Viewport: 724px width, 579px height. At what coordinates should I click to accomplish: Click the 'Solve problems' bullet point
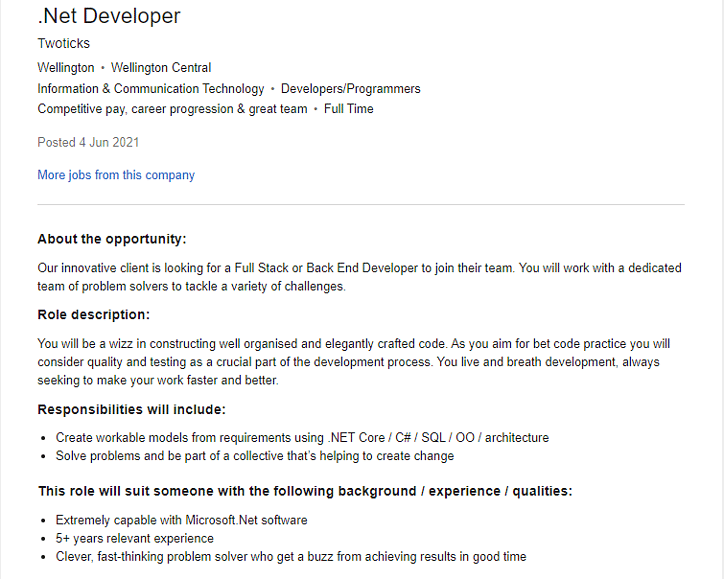tap(255, 456)
